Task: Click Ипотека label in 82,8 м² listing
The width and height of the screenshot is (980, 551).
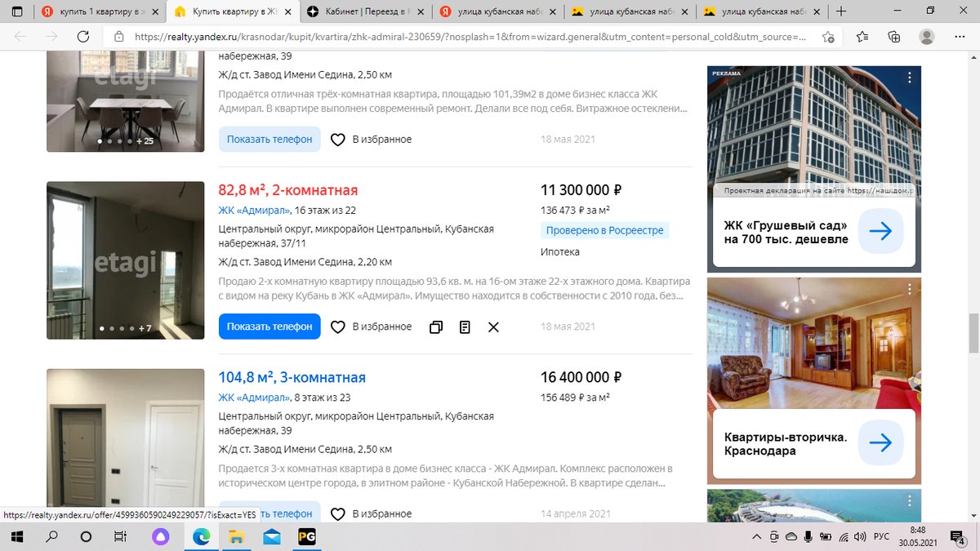Action: (560, 251)
